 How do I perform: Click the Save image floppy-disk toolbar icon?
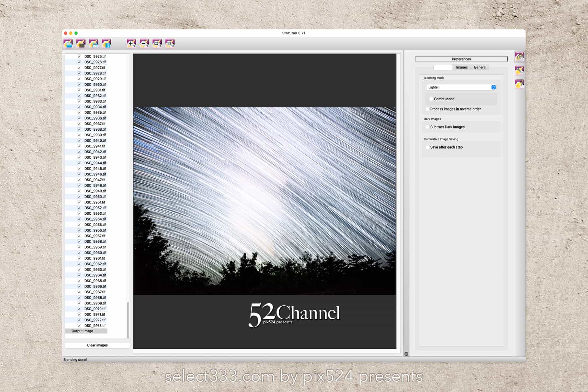tap(94, 43)
